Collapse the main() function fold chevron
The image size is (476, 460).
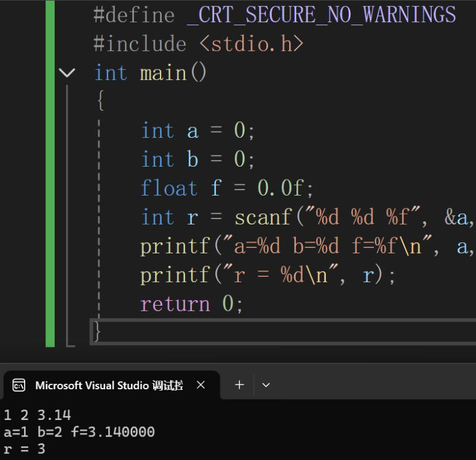67,73
